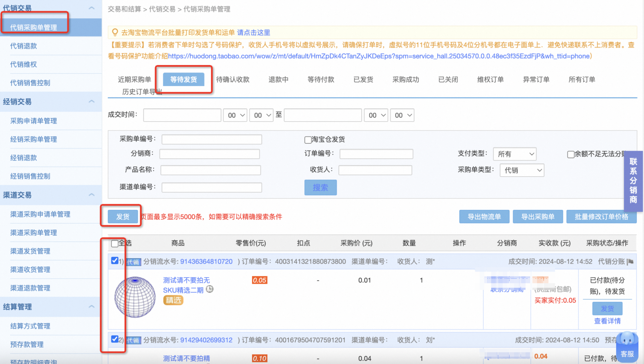Switch to the 维权订单 tab

click(x=490, y=79)
